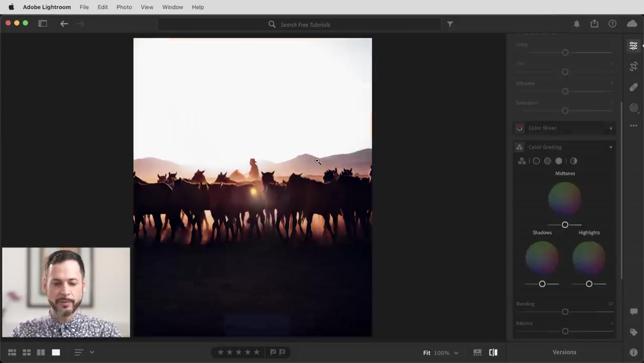Select Global color grading view
644x363 pixels.
pyautogui.click(x=574, y=161)
